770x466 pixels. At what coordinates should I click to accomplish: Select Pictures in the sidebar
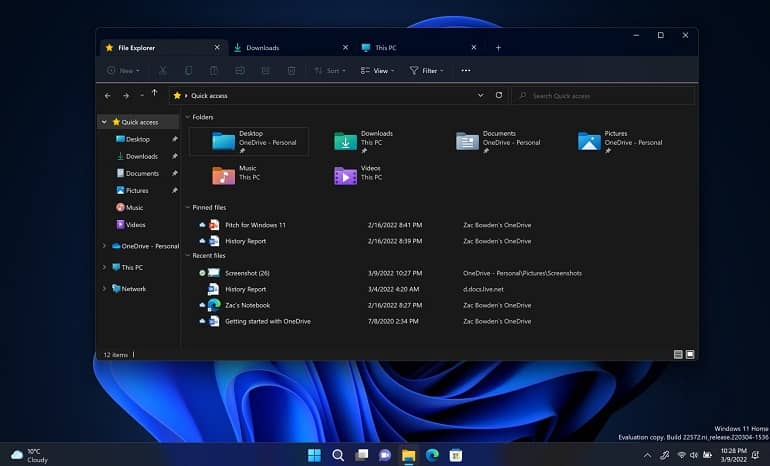pos(139,191)
